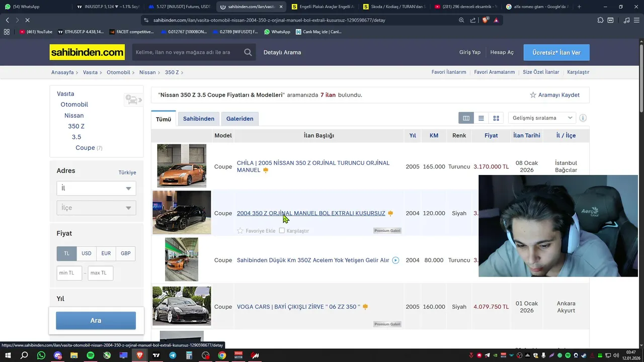Open CHİLA 2005 Nissan 350 Z listing title
The image size is (644, 362).
tap(313, 166)
